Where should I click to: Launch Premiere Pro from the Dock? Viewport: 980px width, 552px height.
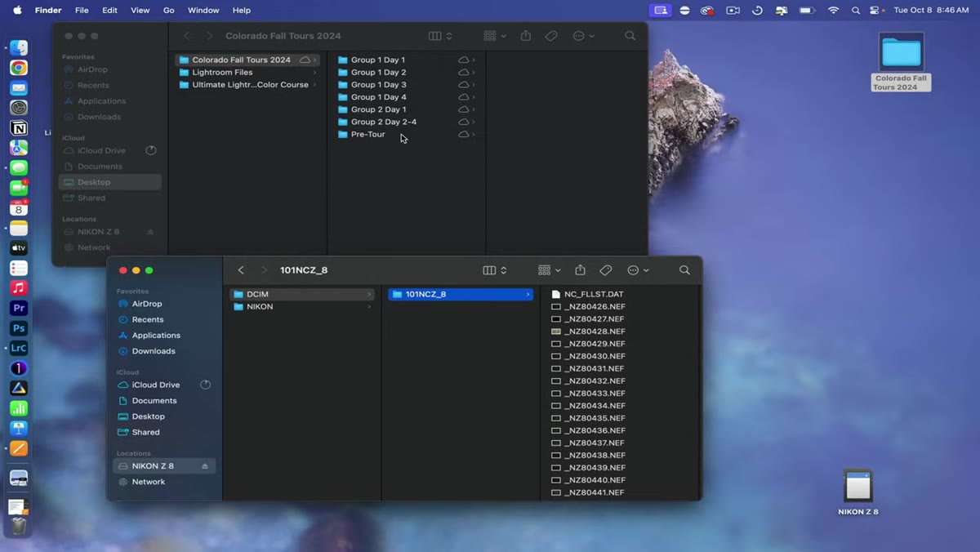pyautogui.click(x=19, y=308)
